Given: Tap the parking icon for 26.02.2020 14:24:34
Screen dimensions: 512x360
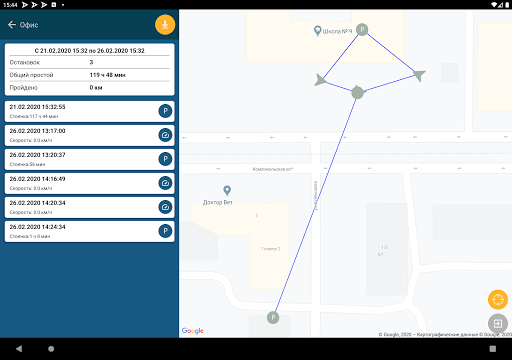Looking at the screenshot, I should click(x=165, y=231).
